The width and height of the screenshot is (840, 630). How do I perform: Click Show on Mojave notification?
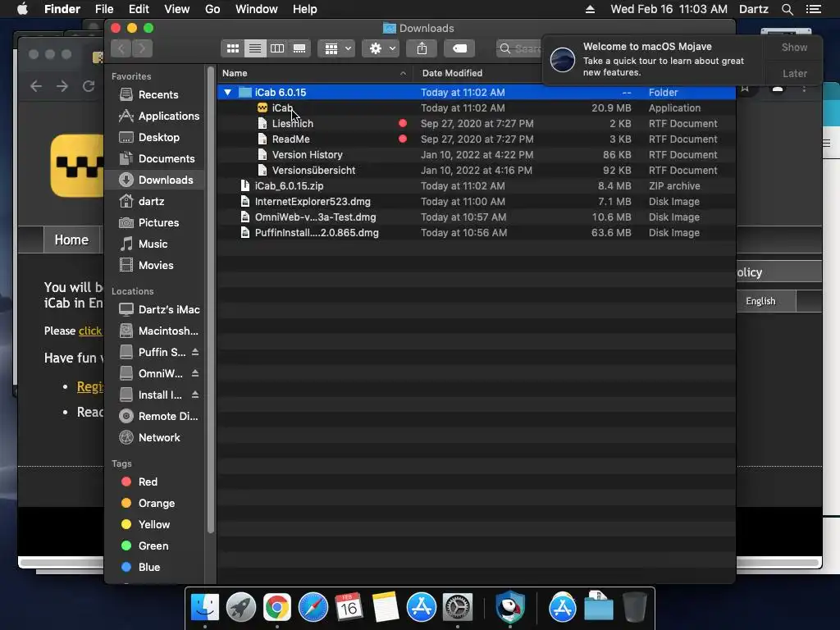(794, 47)
